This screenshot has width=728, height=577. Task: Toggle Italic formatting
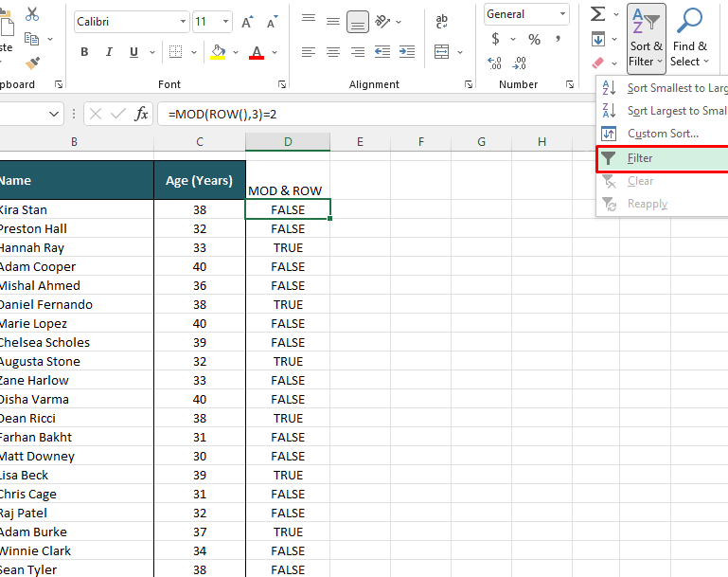click(x=109, y=52)
